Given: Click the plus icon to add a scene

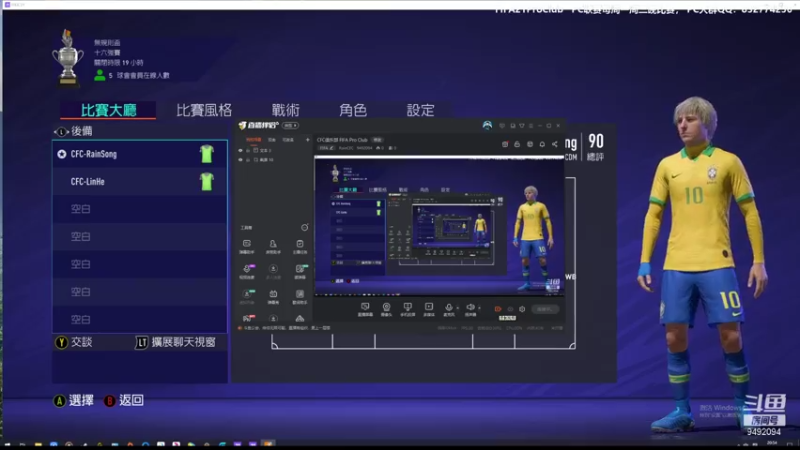Looking at the screenshot, I should pos(307,140).
